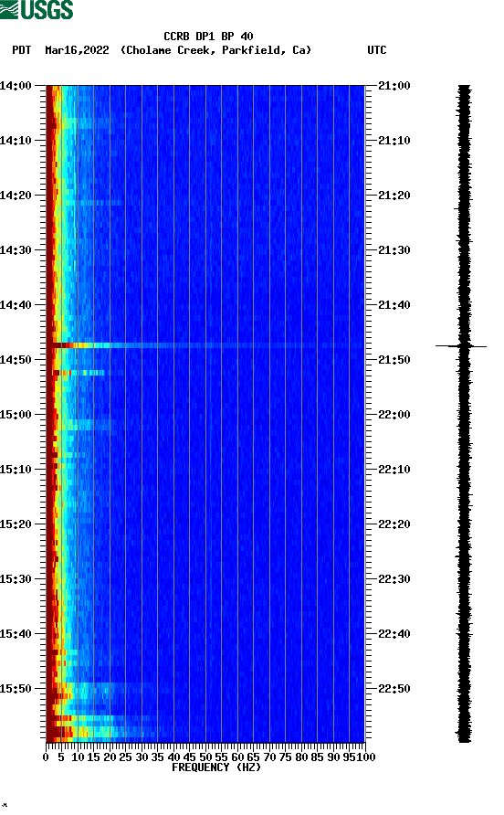
Task: Click the '14:00' PDT time label
Action: pos(16,86)
